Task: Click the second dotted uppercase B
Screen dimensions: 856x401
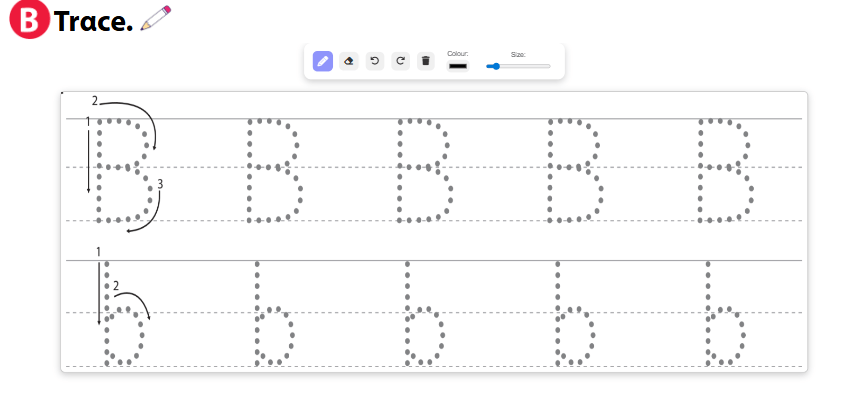Action: coord(273,170)
